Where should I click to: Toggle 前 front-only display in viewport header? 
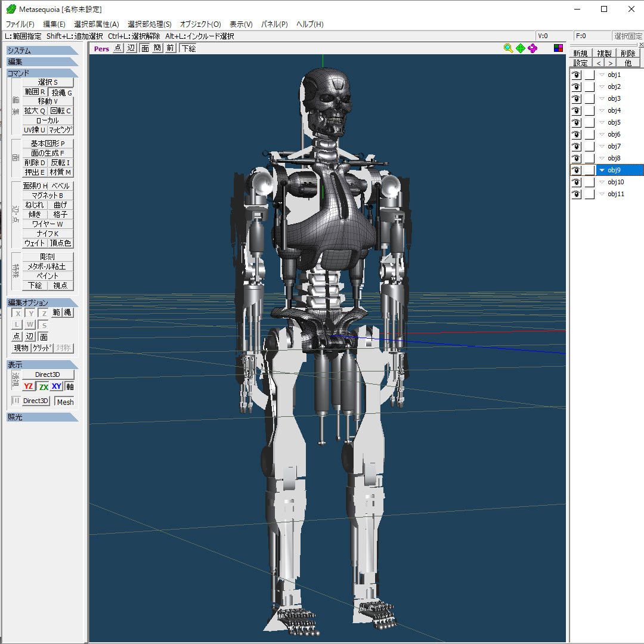tap(171, 48)
